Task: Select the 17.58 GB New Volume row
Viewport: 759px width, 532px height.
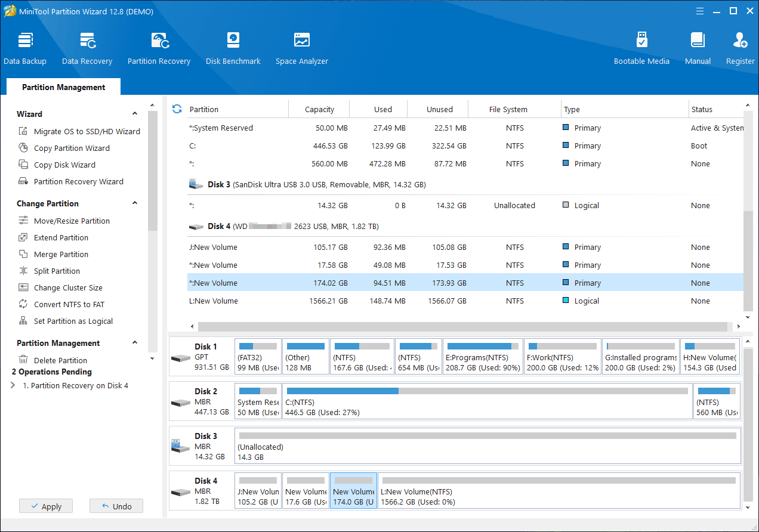Action: pyautogui.click(x=465, y=265)
